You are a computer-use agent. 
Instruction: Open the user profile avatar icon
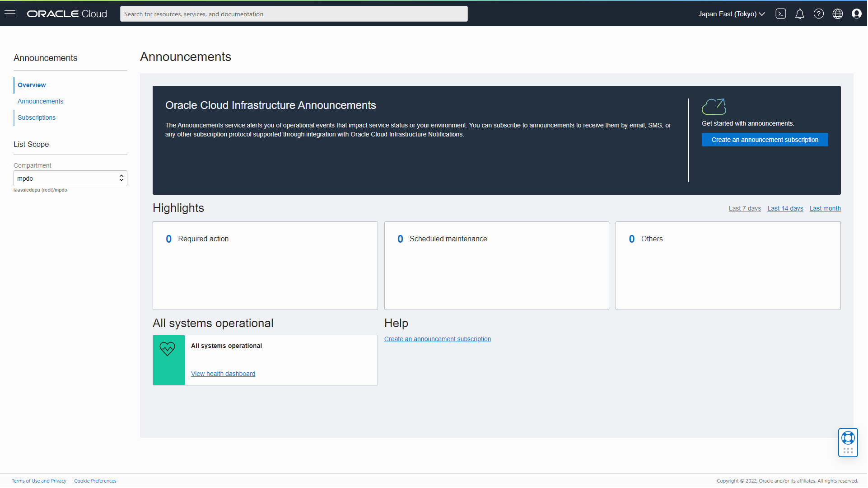857,14
